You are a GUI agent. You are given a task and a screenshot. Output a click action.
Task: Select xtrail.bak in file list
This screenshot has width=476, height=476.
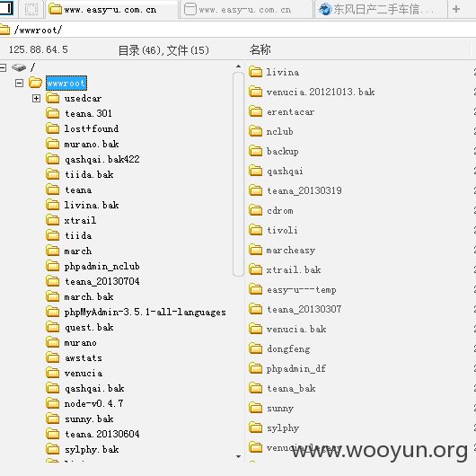pyautogui.click(x=294, y=269)
